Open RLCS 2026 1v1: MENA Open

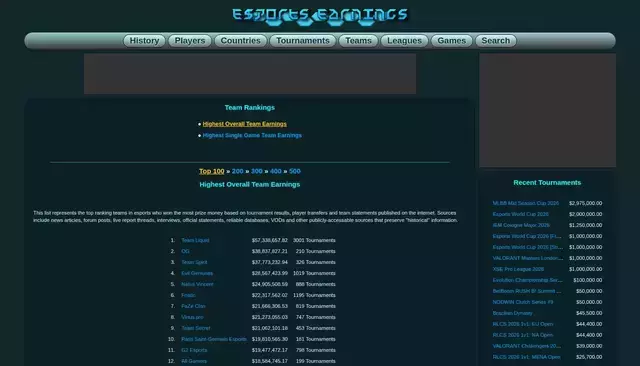(x=527, y=357)
